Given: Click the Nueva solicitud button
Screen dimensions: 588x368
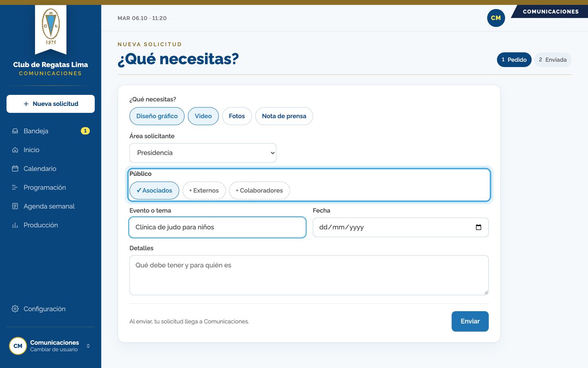Looking at the screenshot, I should (x=51, y=104).
